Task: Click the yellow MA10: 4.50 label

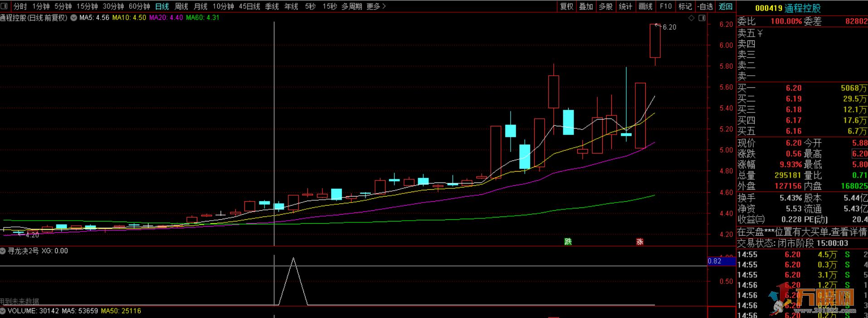Action: [x=129, y=18]
